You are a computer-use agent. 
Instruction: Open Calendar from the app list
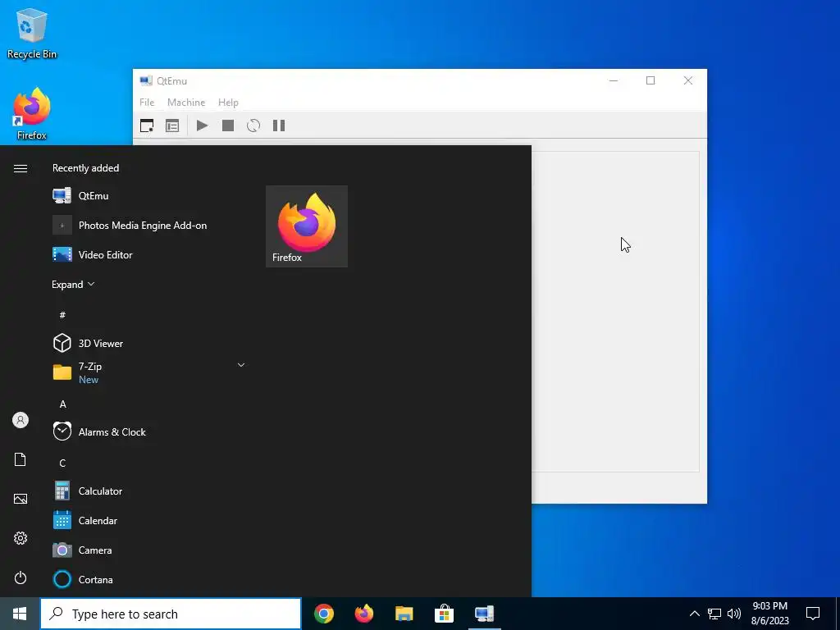pyautogui.click(x=150, y=520)
